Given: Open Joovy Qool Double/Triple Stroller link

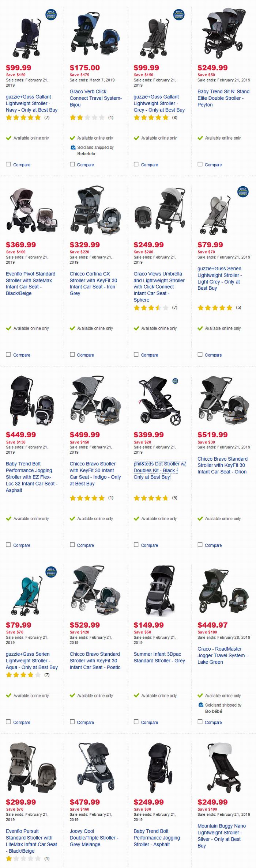Looking at the screenshot, I should click(x=94, y=838).
